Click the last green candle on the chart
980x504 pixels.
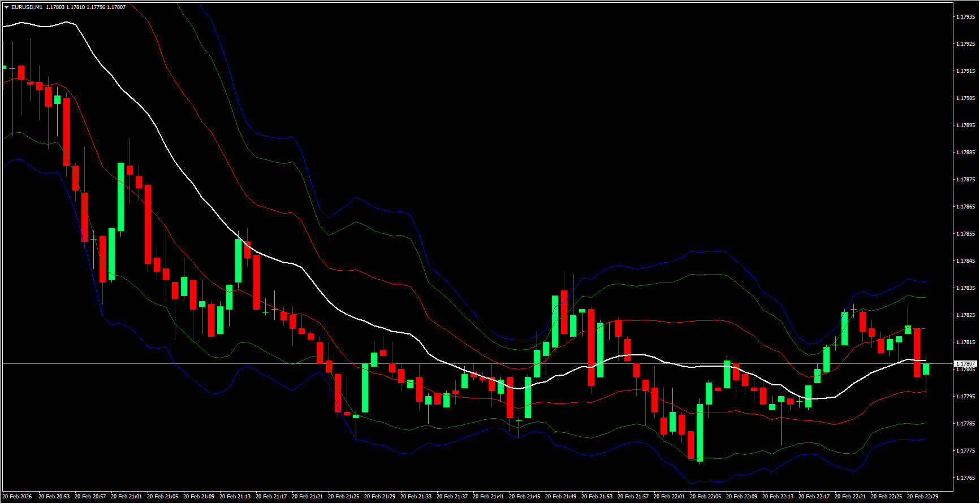pos(926,369)
